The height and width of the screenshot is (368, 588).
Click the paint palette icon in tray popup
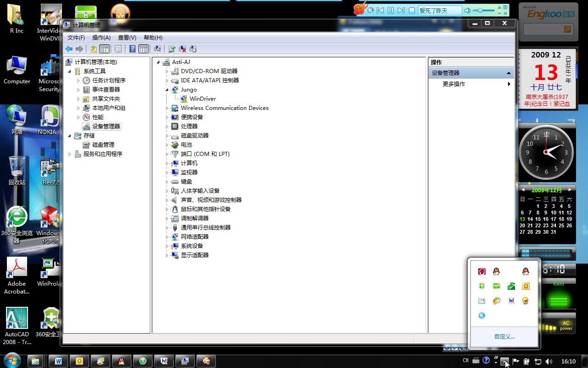tap(496, 301)
